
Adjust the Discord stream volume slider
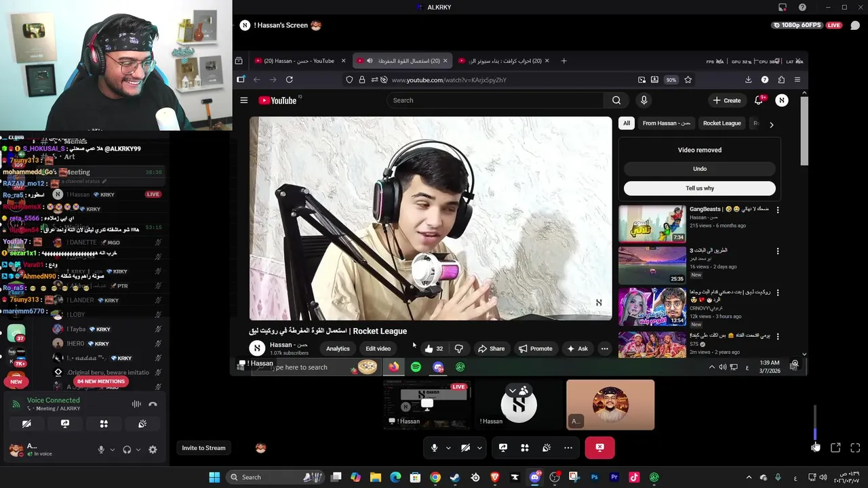click(x=815, y=423)
